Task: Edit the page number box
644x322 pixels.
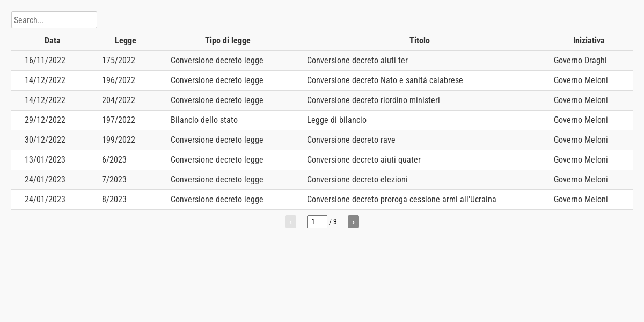Action: click(317, 222)
